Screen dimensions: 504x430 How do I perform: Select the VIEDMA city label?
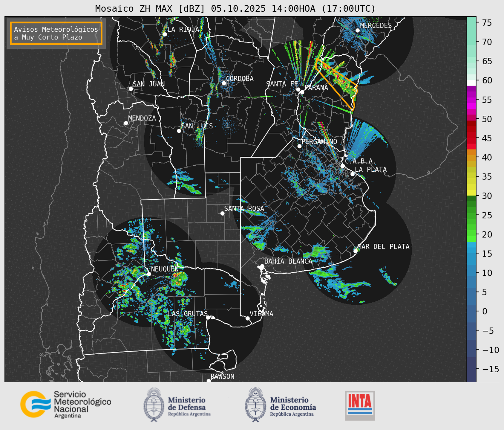(x=261, y=314)
